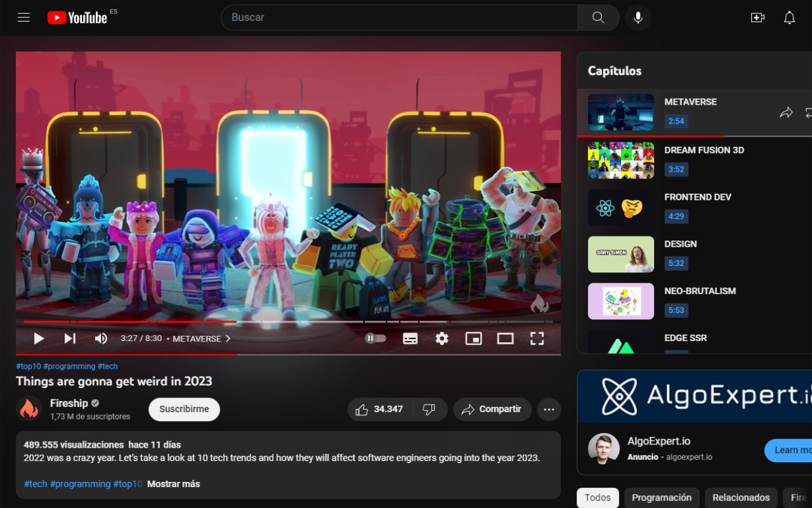Select the EDGE SSR chapter title
Viewport: 812px width, 508px height.
[x=686, y=338]
